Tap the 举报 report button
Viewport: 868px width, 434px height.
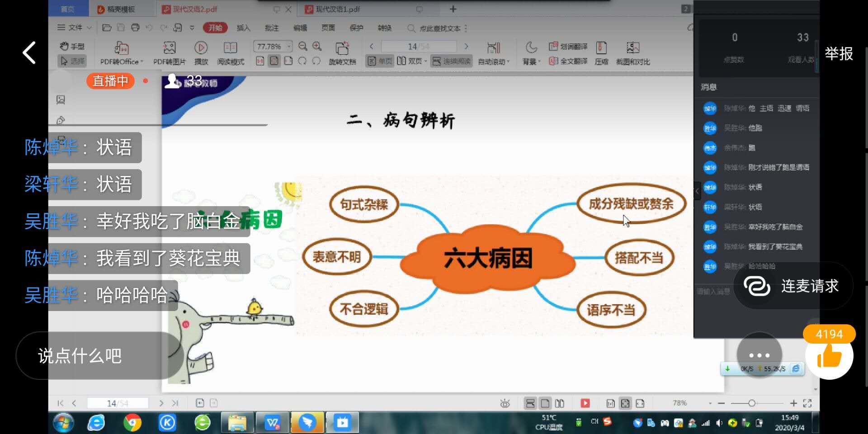coord(839,54)
